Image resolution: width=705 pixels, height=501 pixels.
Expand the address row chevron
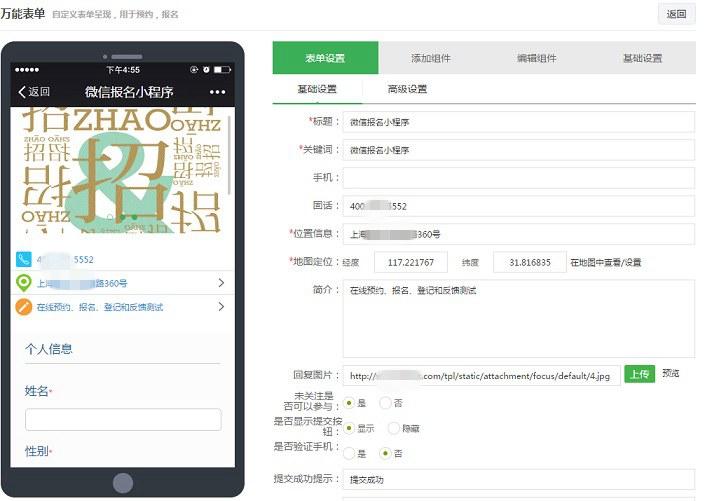[x=221, y=283]
